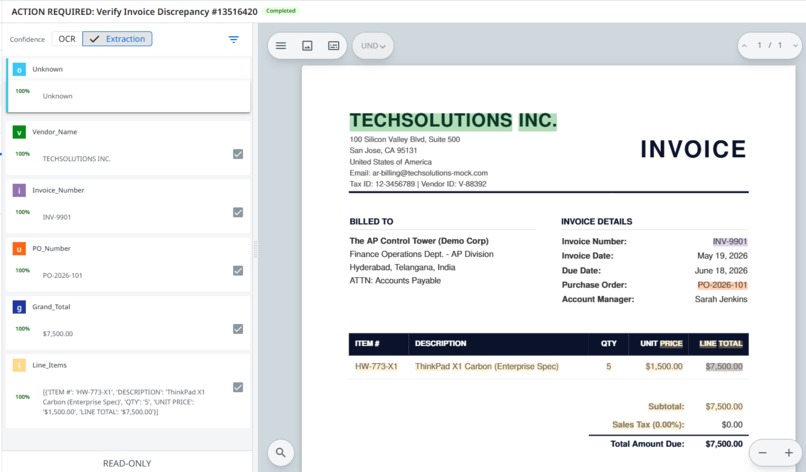This screenshot has height=472, width=806.
Task: Open the filter icon in confidence panel
Action: (233, 39)
